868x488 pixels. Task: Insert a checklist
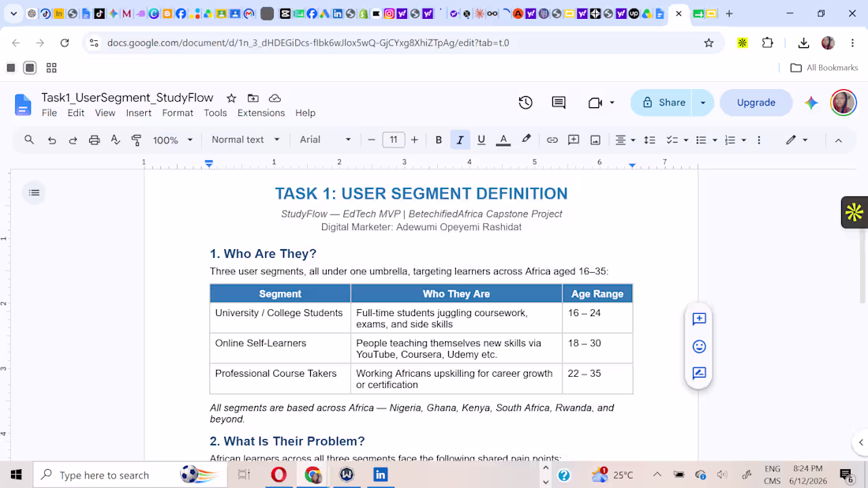point(672,140)
